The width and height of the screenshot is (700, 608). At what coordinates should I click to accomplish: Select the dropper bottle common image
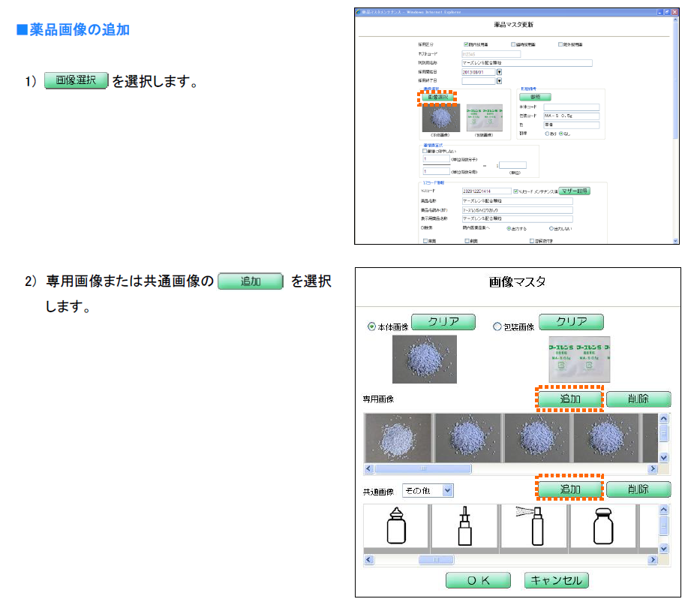(x=395, y=527)
